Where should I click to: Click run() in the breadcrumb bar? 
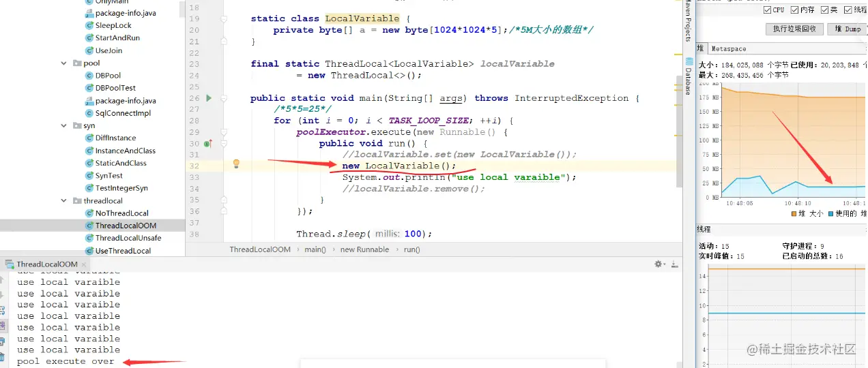point(411,249)
